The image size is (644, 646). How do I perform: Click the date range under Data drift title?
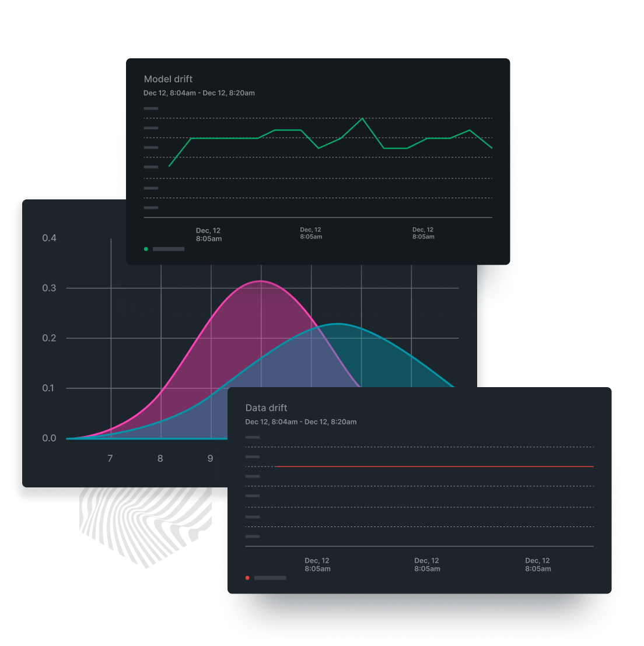tap(301, 422)
